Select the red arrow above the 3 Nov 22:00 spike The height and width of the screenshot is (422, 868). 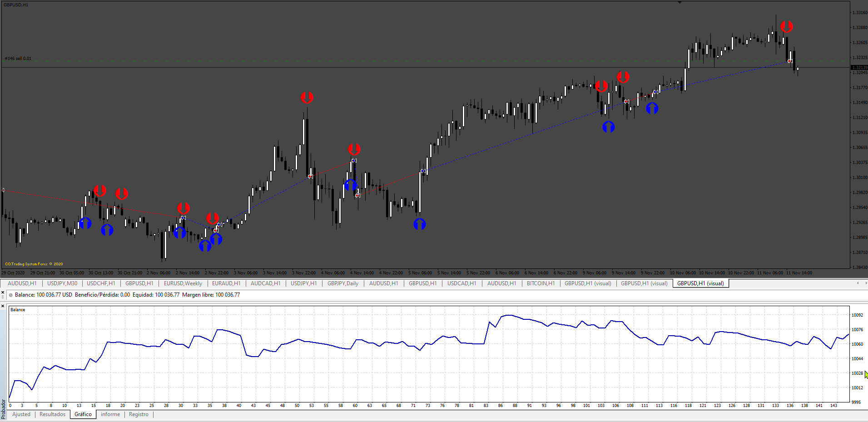click(x=307, y=97)
